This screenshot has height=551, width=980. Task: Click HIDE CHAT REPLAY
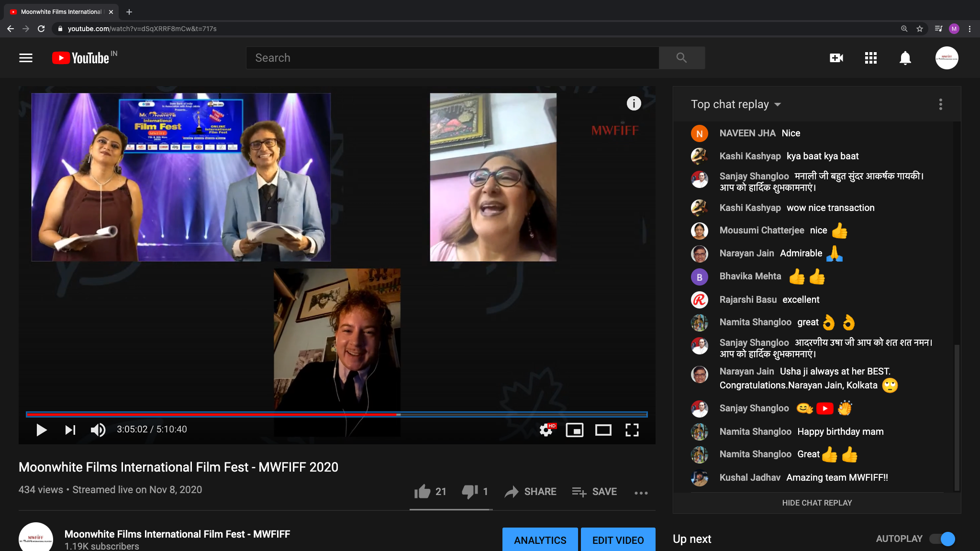point(817,503)
